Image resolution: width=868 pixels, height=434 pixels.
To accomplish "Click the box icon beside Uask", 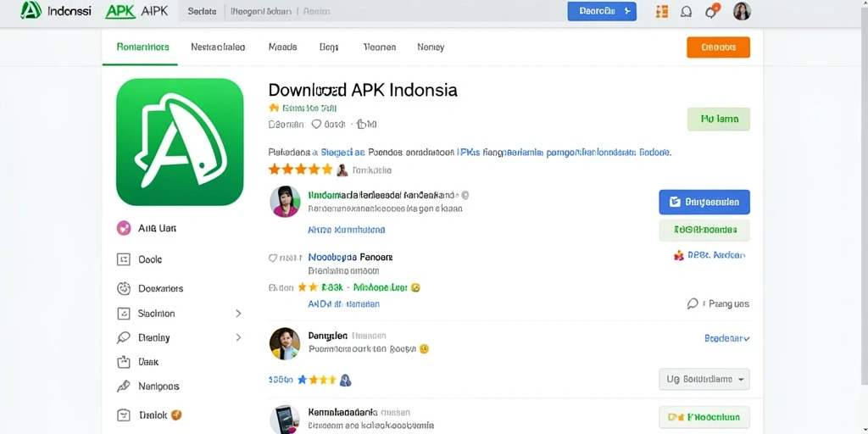I will point(124,362).
